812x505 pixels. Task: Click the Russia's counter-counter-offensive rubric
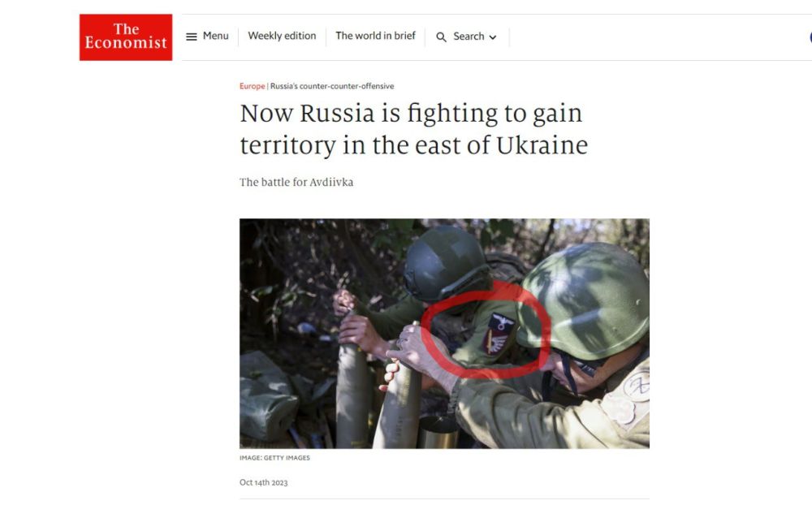[x=332, y=86]
